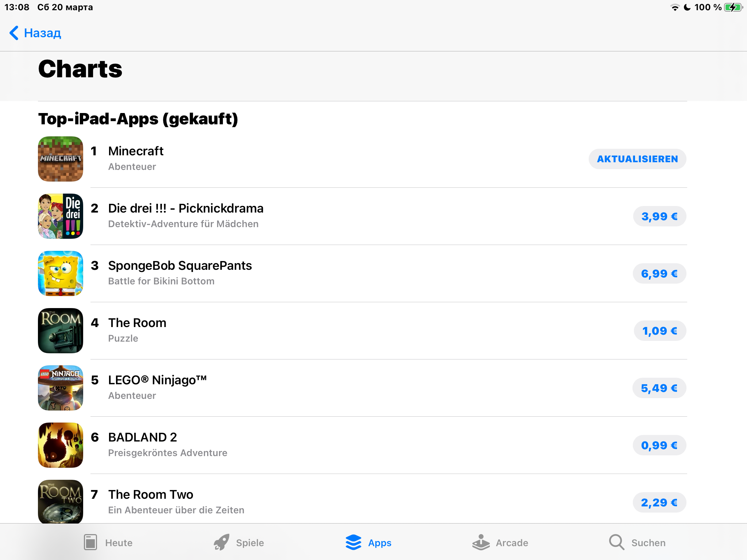Open The Room app icon

[x=61, y=331]
